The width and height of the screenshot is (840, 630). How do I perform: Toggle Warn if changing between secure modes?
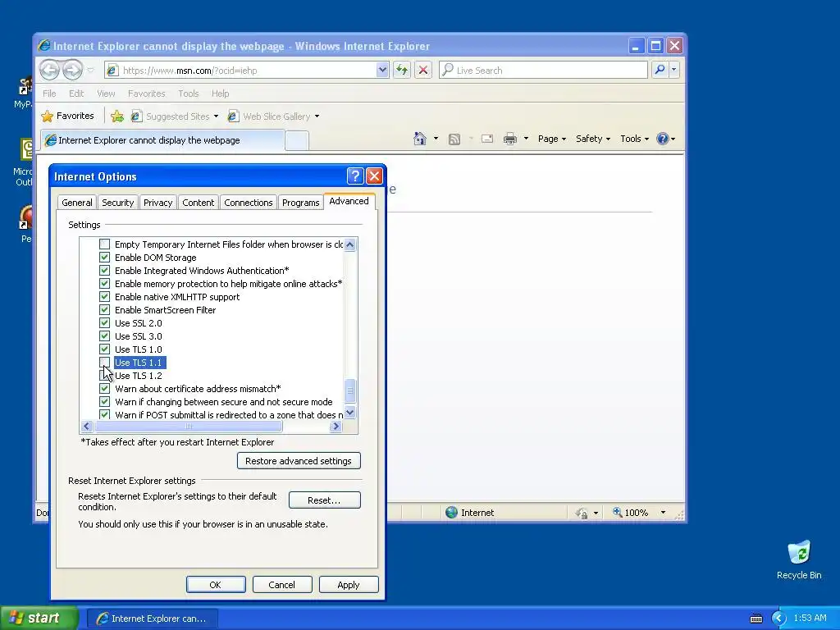104,402
